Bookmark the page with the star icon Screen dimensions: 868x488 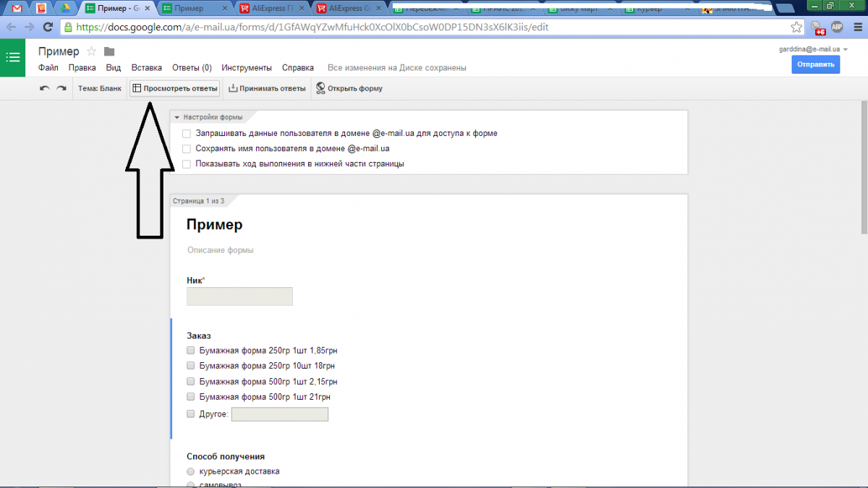pos(796,27)
